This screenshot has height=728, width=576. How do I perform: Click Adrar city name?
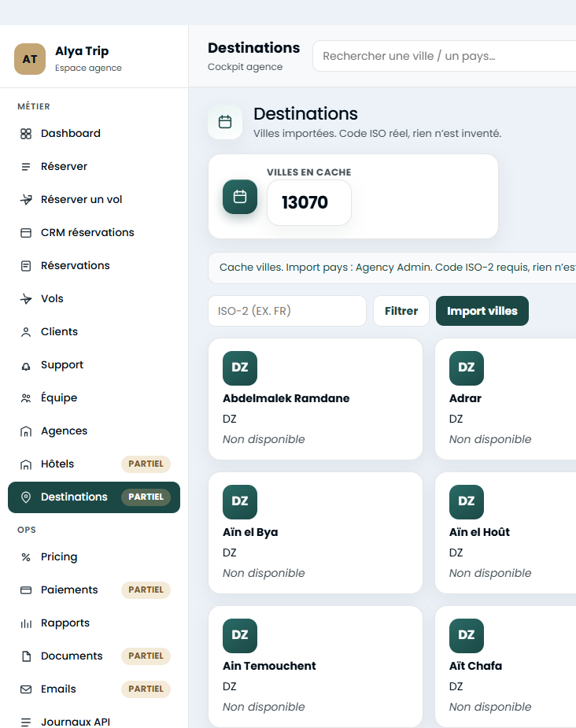465,398
